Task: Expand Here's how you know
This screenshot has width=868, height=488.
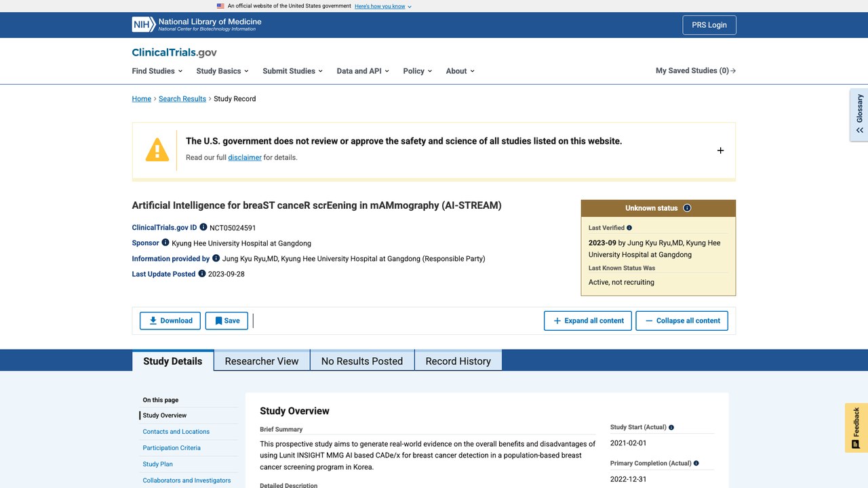Action: tap(383, 6)
